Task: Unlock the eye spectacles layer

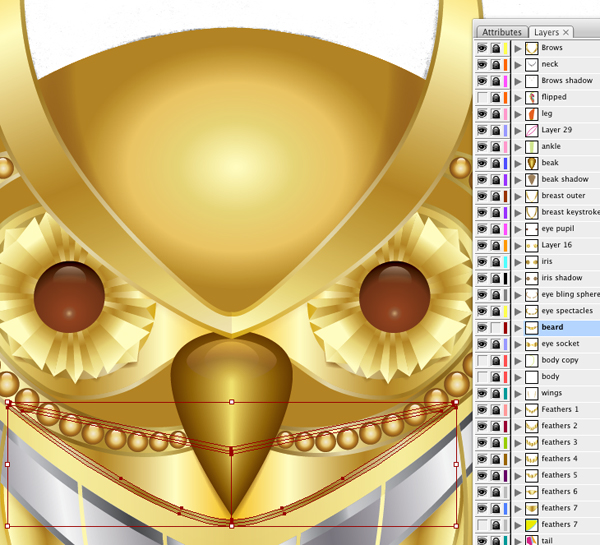Action: 496,311
